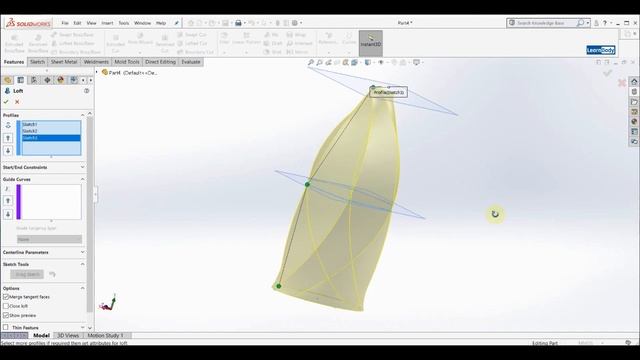
Task: Collapse the Options section
Action: pyautogui.click(x=82, y=288)
